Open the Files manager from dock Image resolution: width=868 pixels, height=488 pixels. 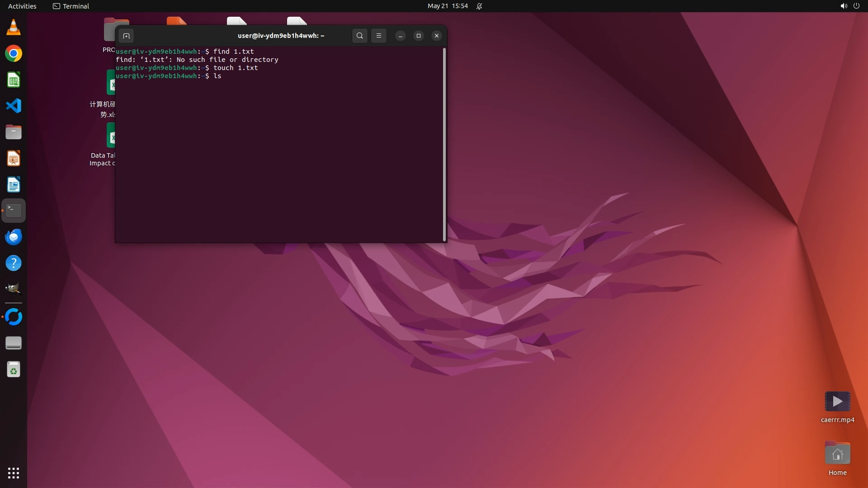pyautogui.click(x=14, y=132)
